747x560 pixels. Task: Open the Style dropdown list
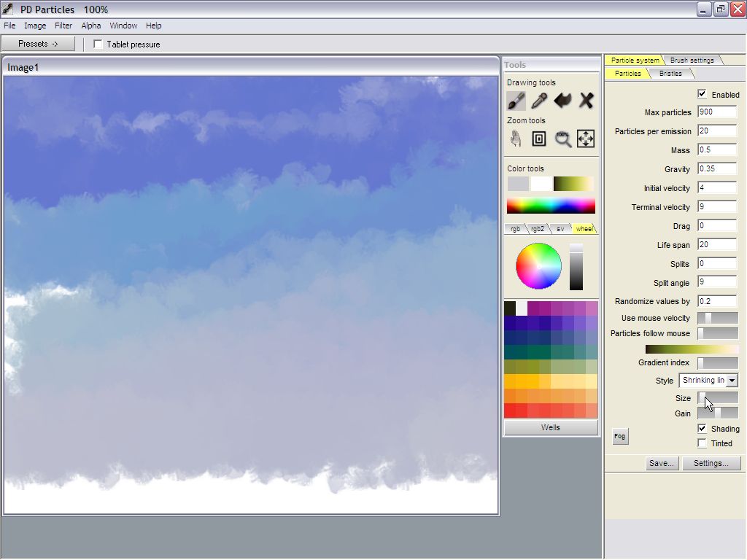pyautogui.click(x=732, y=381)
